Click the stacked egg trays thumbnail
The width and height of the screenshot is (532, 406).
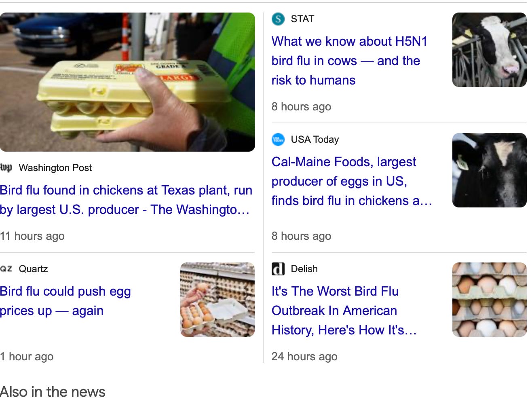(489, 300)
